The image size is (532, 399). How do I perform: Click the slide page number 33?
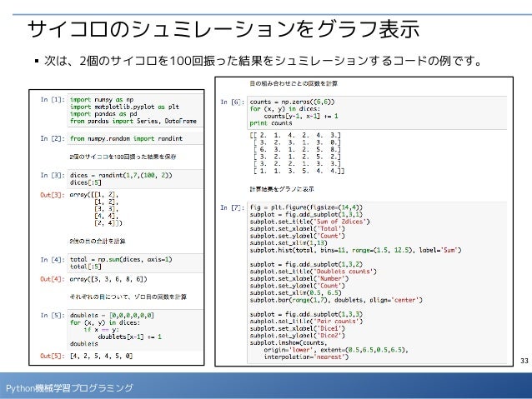click(524, 361)
